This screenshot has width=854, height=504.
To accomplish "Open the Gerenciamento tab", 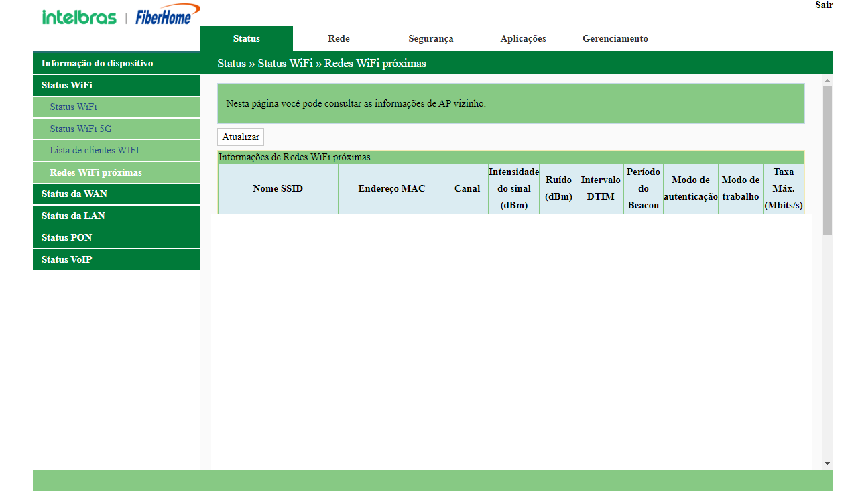I will tap(615, 38).
